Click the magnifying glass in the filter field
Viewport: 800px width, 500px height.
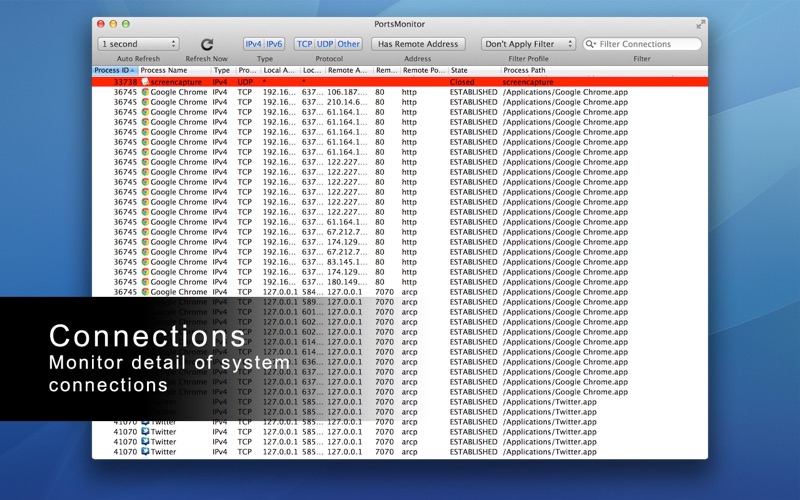pos(591,44)
